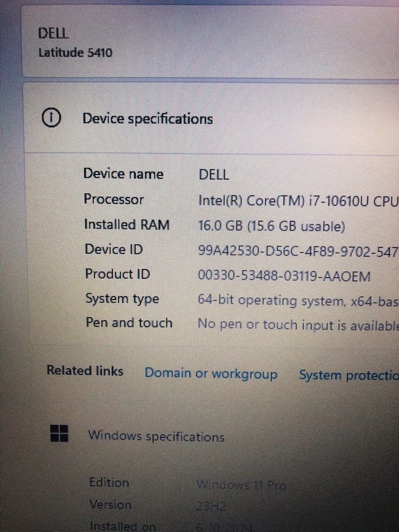Click the Installed RAM label
The image size is (399, 532).
click(x=127, y=224)
